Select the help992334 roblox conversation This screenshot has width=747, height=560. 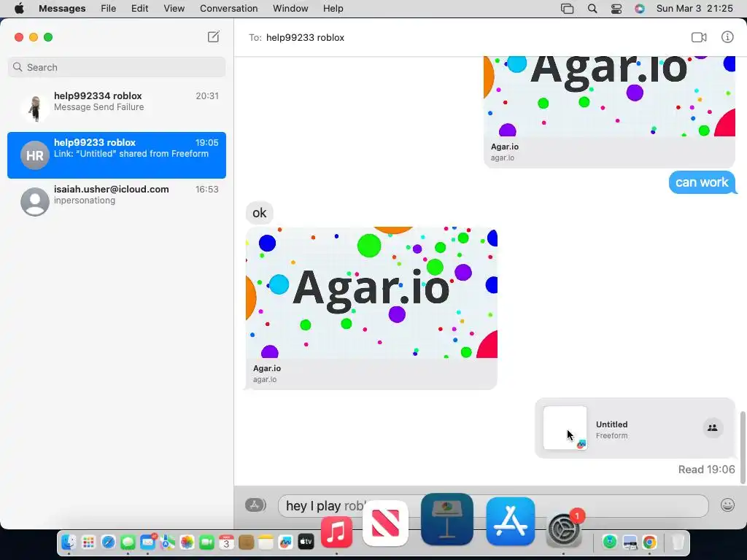click(x=117, y=109)
